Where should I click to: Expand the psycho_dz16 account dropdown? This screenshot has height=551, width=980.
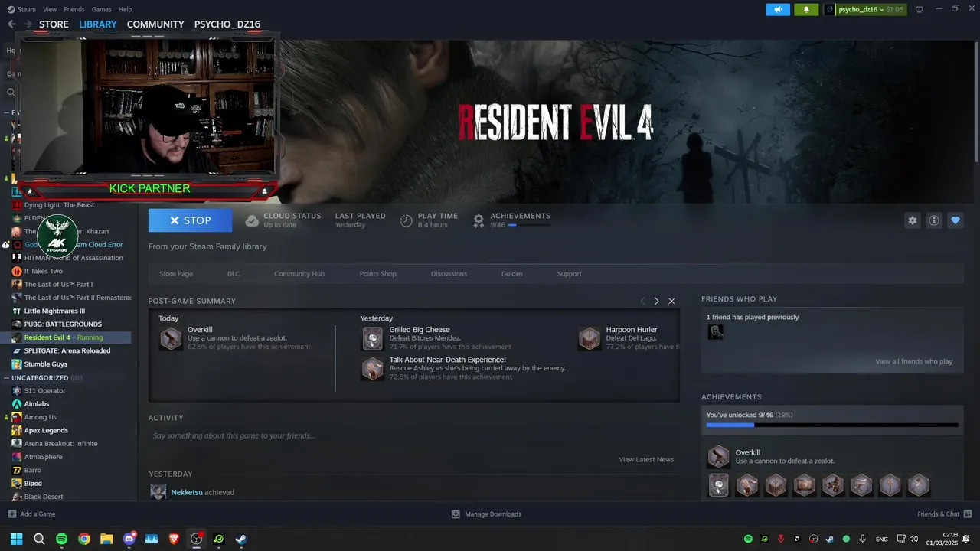[864, 9]
